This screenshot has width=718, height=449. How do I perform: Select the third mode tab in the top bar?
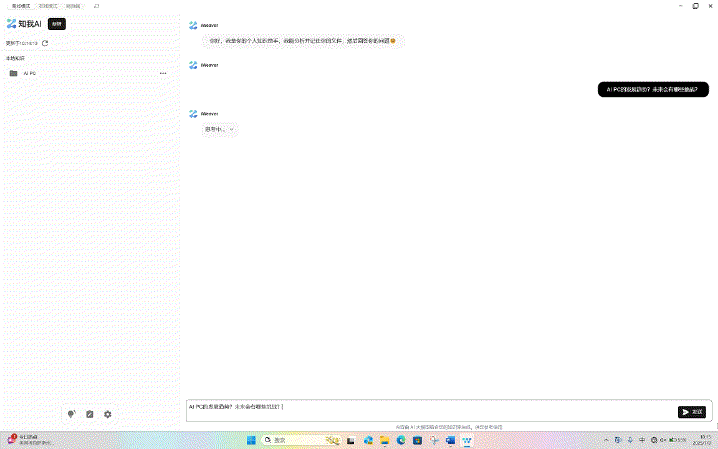point(73,5)
